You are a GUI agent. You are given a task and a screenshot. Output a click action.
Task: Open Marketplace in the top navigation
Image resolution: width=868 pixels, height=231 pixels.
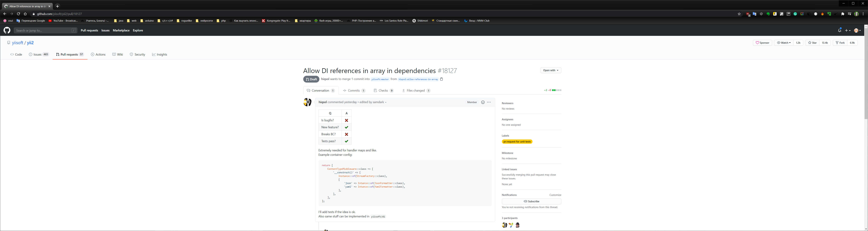(x=121, y=30)
